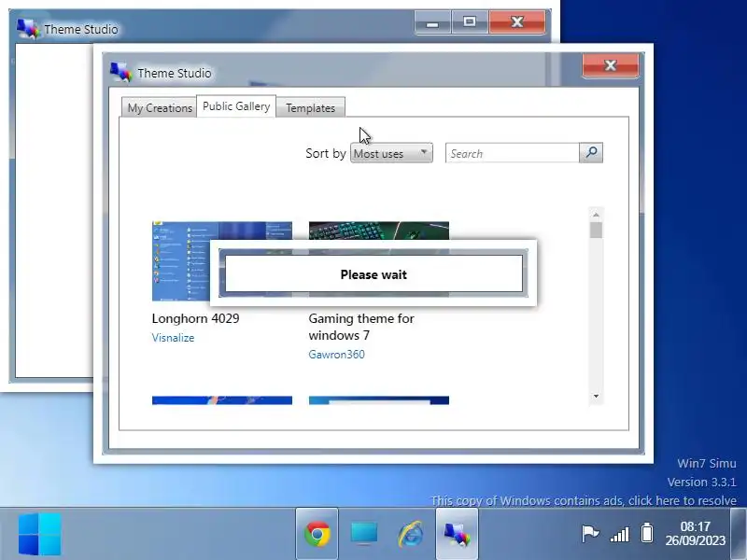Screen dimensions: 747x560
Task: Open the Computer monitor taskbar icon
Action: pyautogui.click(x=364, y=534)
